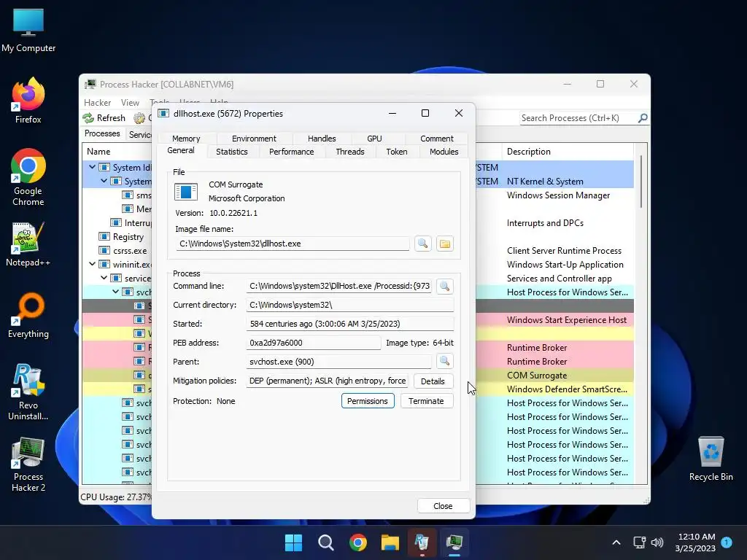747x560 pixels.
Task: Open clock and date in taskbar
Action: [x=695, y=542]
